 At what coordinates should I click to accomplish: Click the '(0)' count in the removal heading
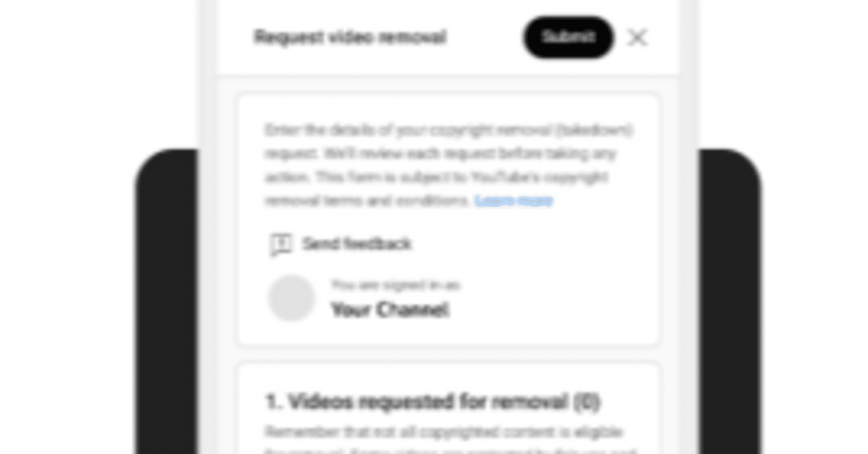(587, 402)
